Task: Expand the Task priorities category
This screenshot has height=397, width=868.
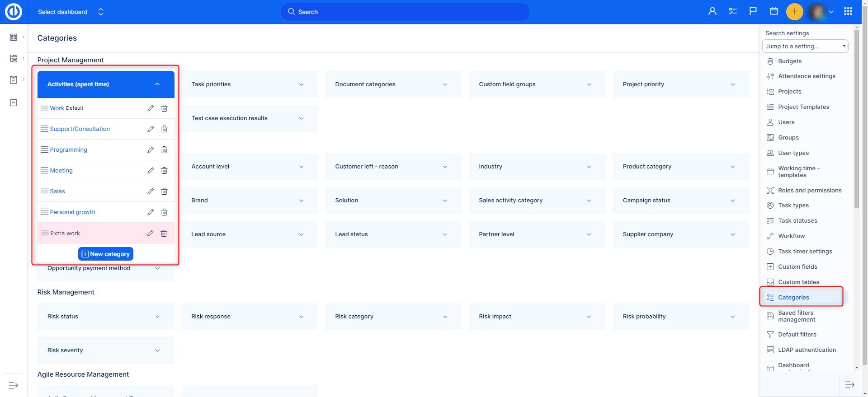Action: coord(301,84)
